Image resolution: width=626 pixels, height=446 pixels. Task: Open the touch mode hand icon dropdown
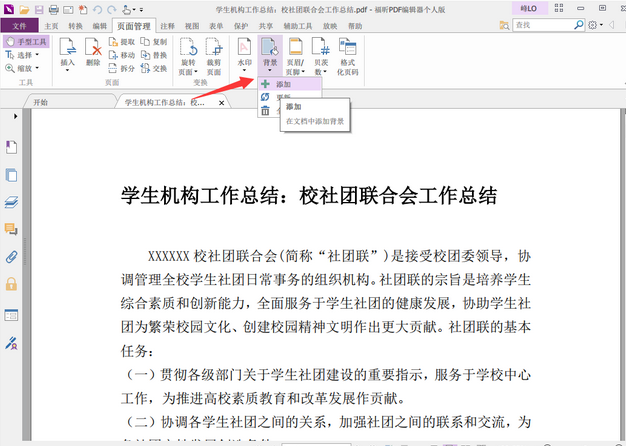129,9
